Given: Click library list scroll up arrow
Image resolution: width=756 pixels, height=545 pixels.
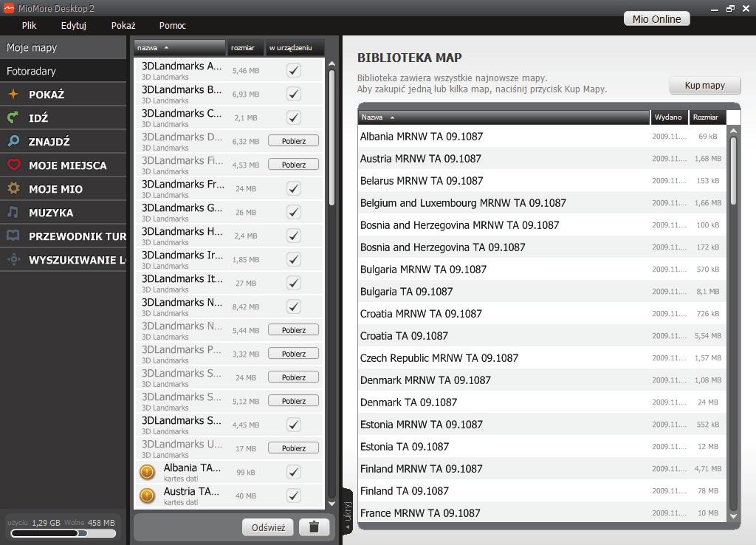Looking at the screenshot, I should 733,130.
